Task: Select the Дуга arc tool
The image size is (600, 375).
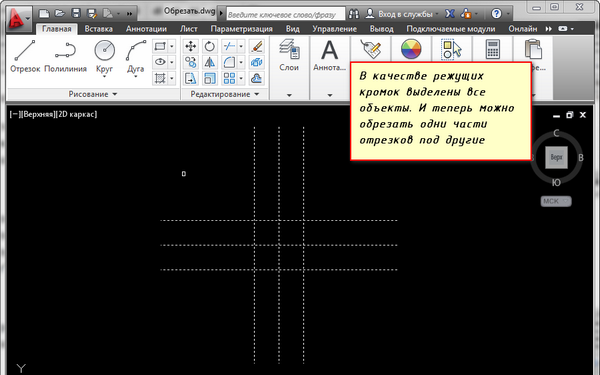Action: click(x=135, y=57)
